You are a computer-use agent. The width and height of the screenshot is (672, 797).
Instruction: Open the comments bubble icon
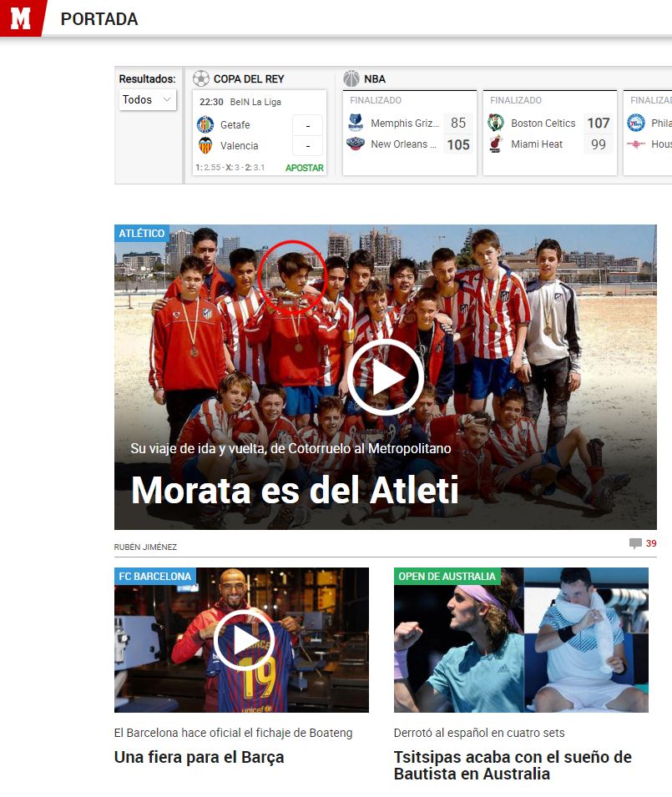(x=635, y=543)
